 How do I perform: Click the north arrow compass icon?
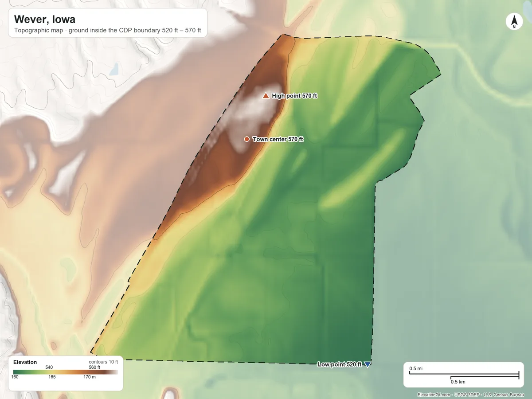pos(514,22)
